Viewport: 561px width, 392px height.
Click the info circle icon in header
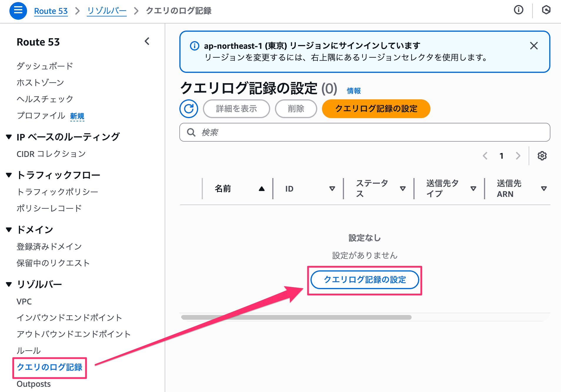518,10
